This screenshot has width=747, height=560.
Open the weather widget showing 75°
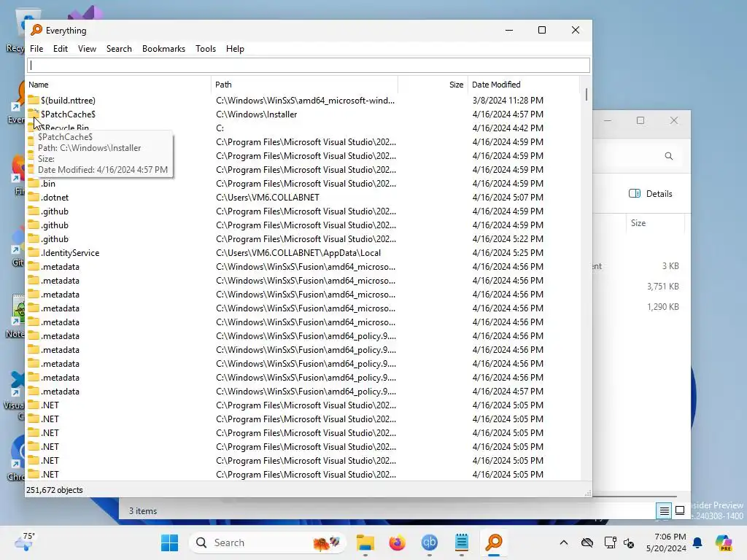[24, 542]
